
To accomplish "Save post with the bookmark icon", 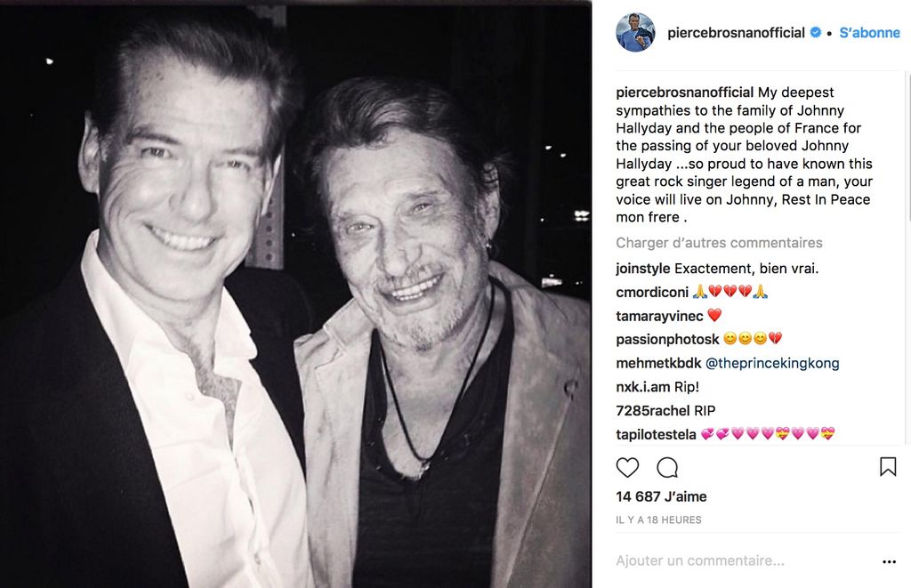I will point(888,467).
